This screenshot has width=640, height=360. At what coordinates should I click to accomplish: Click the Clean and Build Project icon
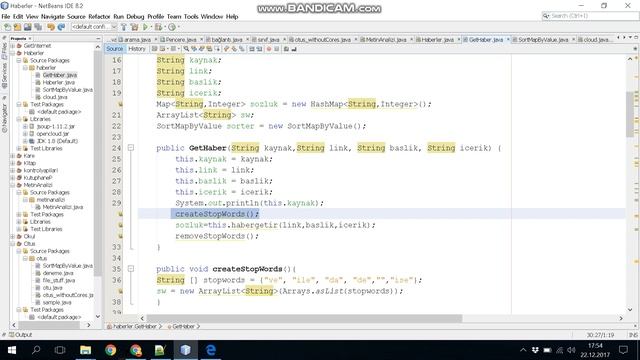pos(134,27)
